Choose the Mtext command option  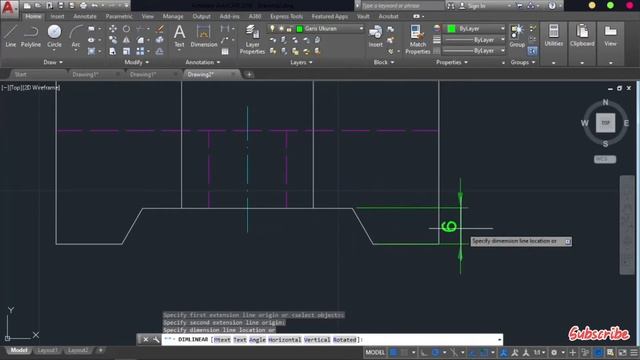click(x=222, y=340)
